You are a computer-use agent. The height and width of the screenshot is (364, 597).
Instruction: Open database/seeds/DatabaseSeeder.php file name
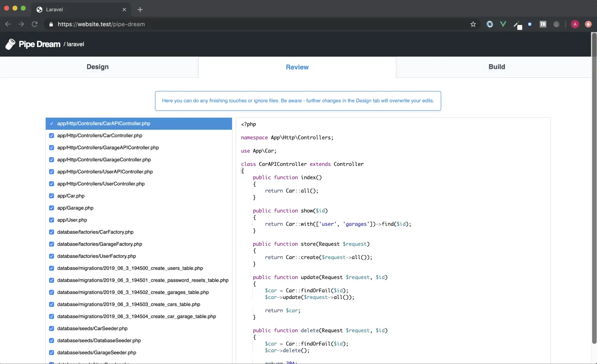click(x=99, y=341)
